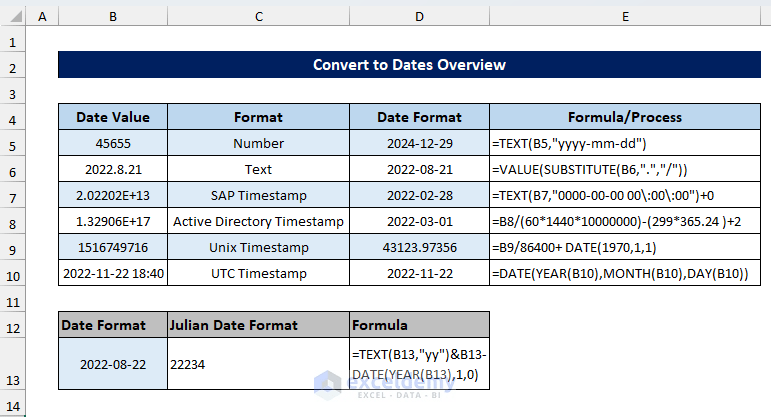Select the cell containing 1.32906E+17
This screenshot has width=771, height=417.
pos(113,221)
